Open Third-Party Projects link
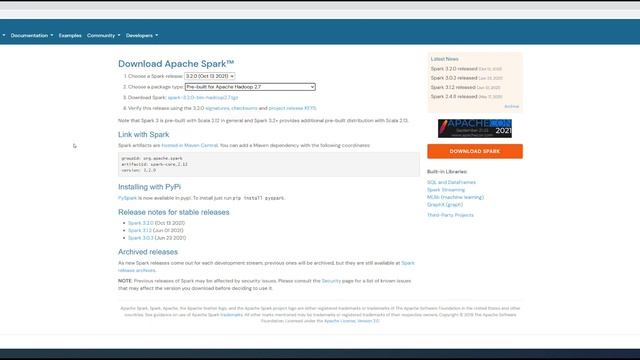640x360 pixels. coord(450,215)
